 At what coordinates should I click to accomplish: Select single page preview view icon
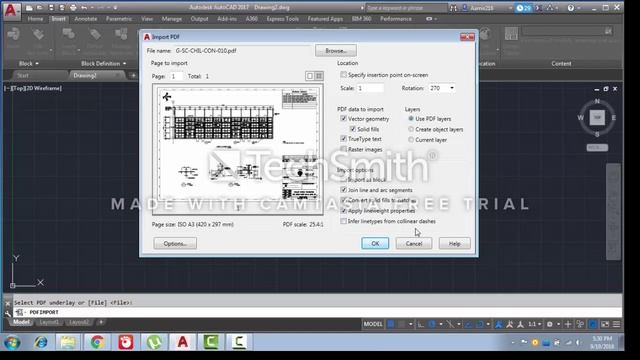(x=310, y=76)
